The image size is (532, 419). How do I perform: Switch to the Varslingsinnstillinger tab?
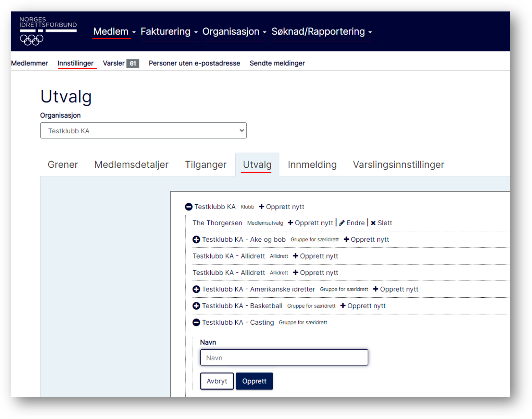click(x=398, y=165)
